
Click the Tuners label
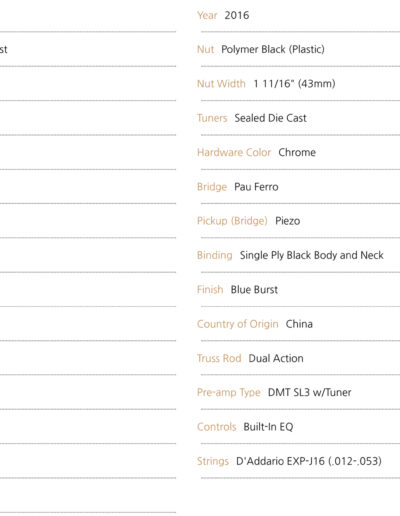(212, 118)
